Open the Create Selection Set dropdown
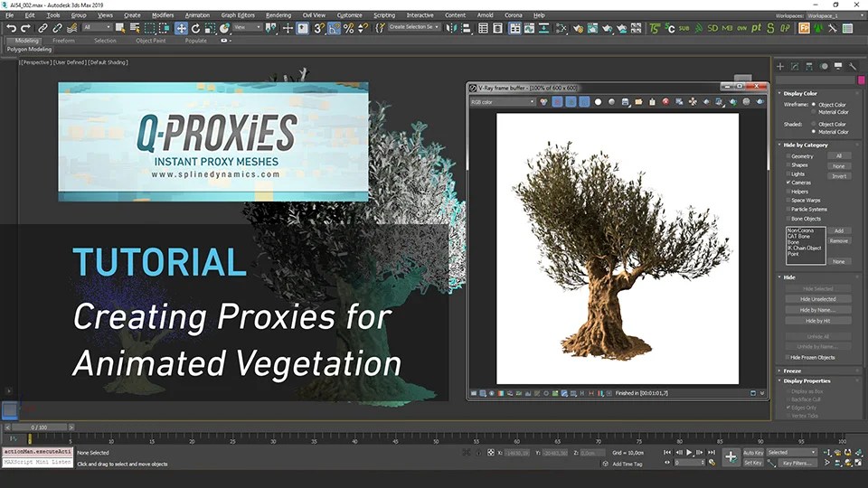Image resolution: width=868 pixels, height=488 pixels. pos(413,27)
